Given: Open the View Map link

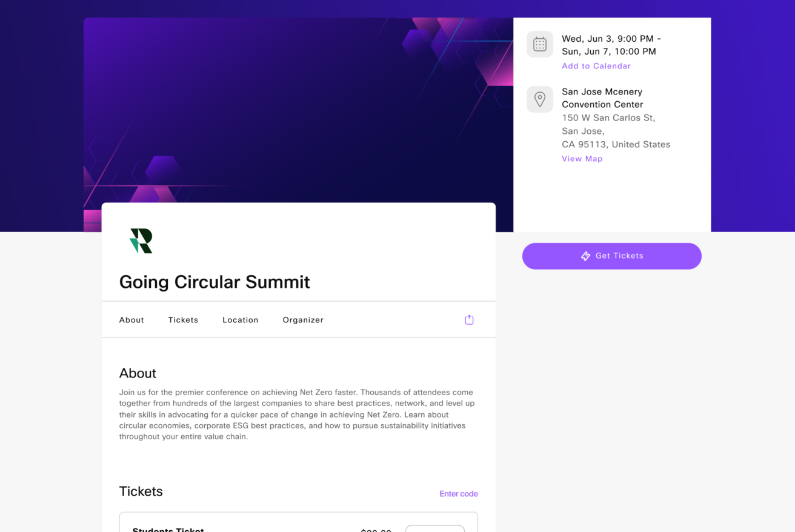Looking at the screenshot, I should (x=582, y=159).
